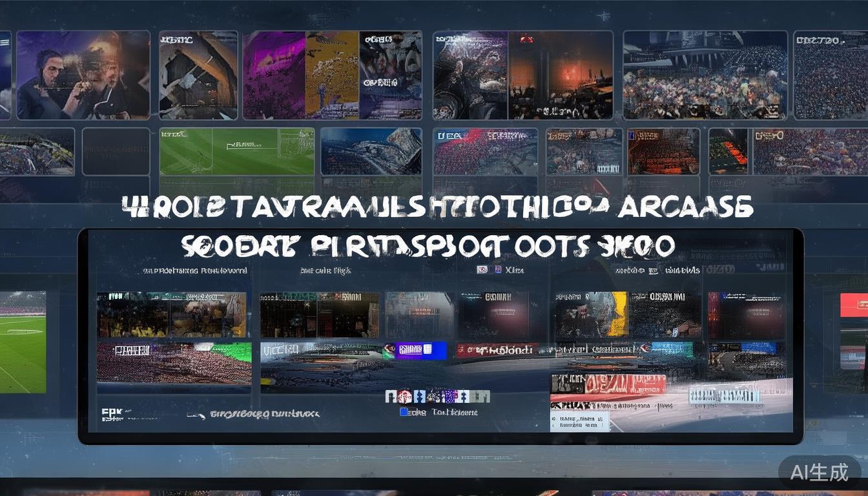Click the FPX logo in panel corner
The width and height of the screenshot is (868, 496).
[x=111, y=414]
